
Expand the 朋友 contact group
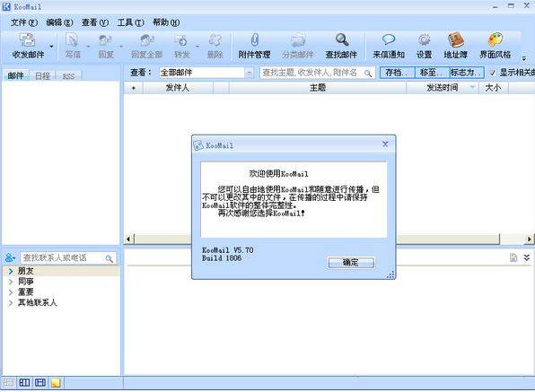11,271
